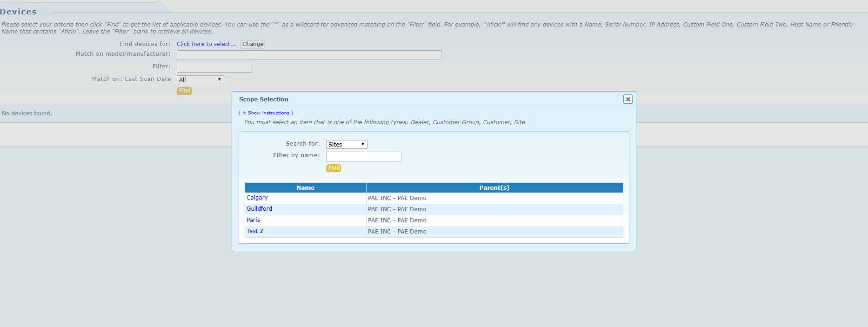Viewport: 868px width, 327px height.
Task: Select the Test 2 site link
Action: coord(255,231)
